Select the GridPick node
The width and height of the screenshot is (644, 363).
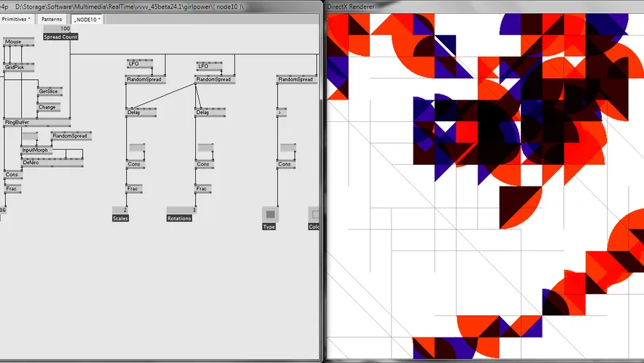pyautogui.click(x=15, y=67)
